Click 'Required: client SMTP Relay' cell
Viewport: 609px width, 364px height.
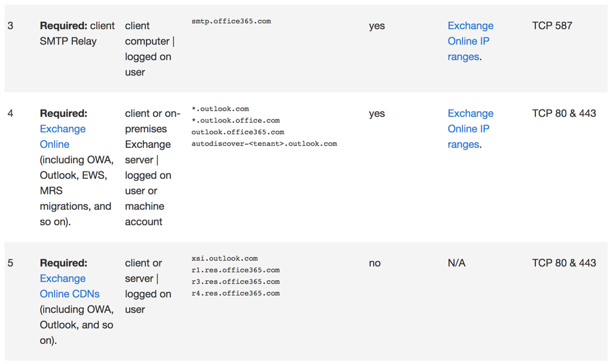point(77,34)
